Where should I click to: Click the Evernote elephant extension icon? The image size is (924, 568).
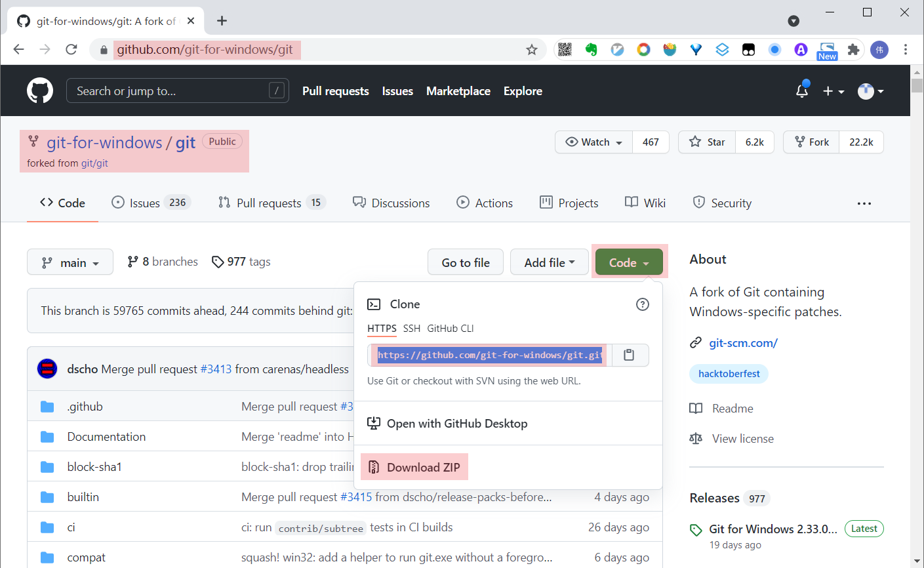(x=591, y=50)
